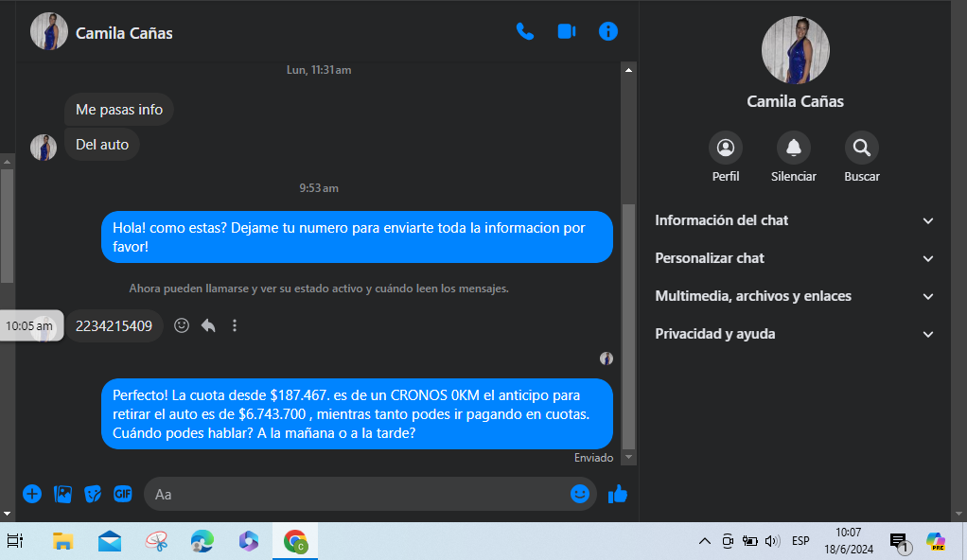Click chat scrollbar up arrow
This screenshot has width=967, height=560.
[x=628, y=70]
